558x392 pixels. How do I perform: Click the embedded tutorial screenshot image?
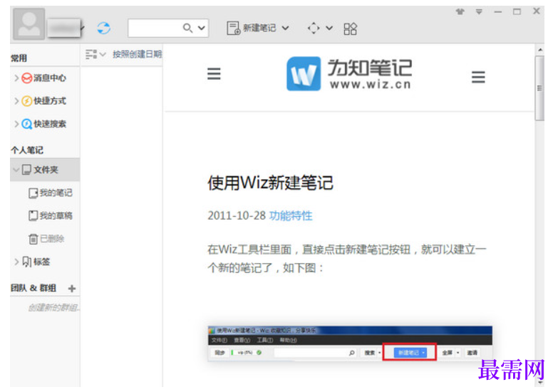tap(350, 344)
